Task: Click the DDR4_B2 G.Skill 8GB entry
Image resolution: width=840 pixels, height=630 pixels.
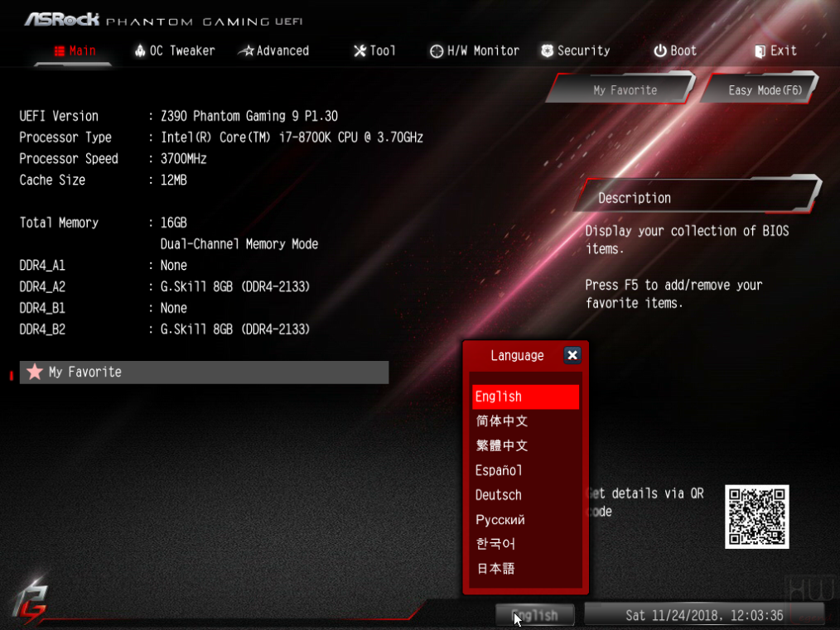Action: 235,329
